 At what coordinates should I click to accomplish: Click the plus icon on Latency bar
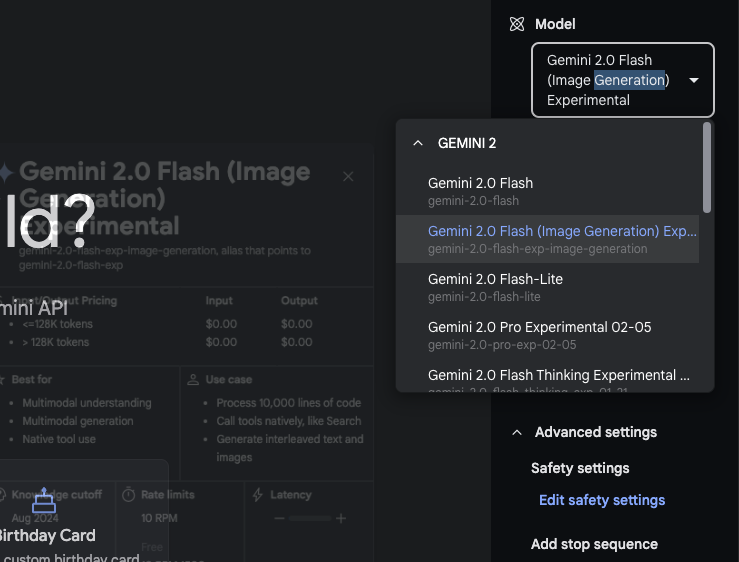[341, 518]
